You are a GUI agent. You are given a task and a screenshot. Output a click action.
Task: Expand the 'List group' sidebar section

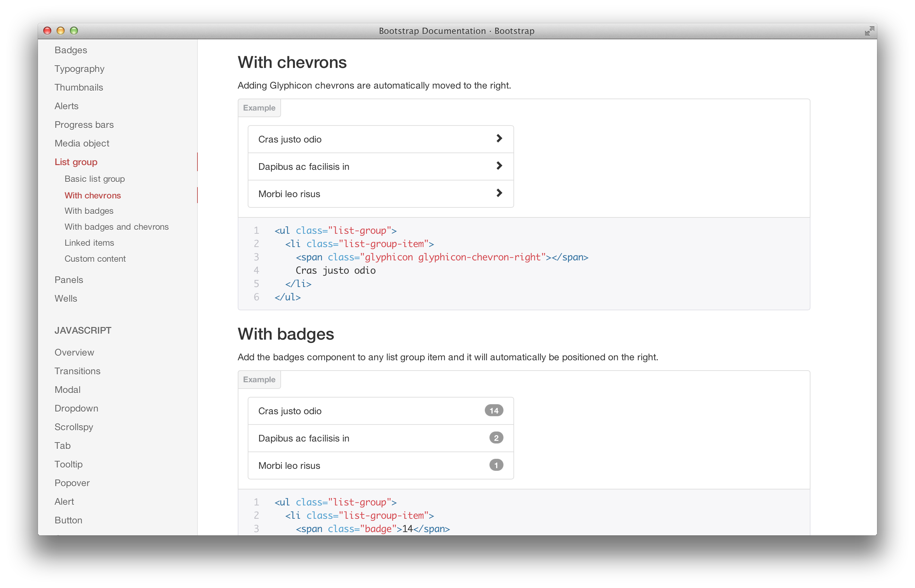75,161
